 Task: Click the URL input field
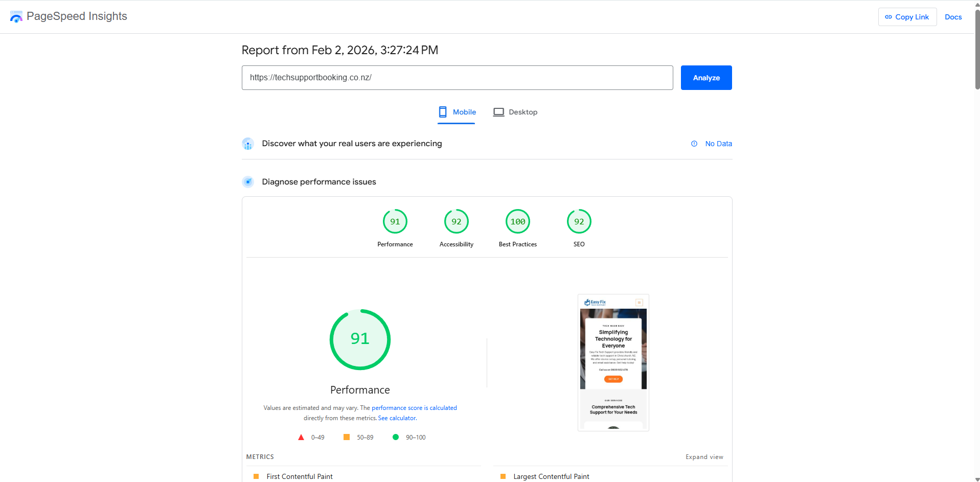click(x=457, y=78)
